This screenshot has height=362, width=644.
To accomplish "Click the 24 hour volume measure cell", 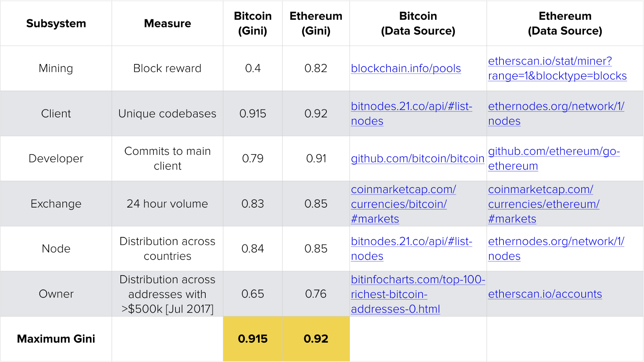I will pos(167,204).
